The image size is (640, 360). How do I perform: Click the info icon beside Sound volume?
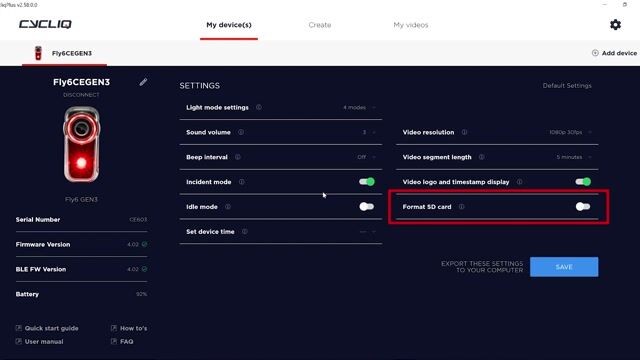click(x=241, y=132)
